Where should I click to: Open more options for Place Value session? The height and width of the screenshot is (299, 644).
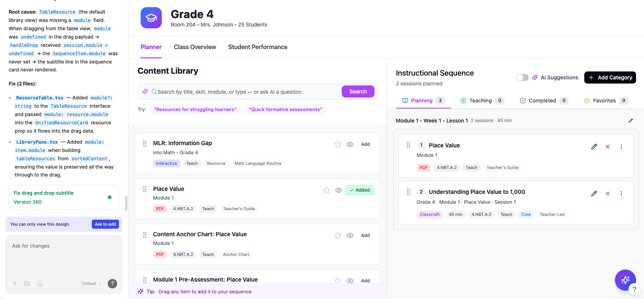621,147
